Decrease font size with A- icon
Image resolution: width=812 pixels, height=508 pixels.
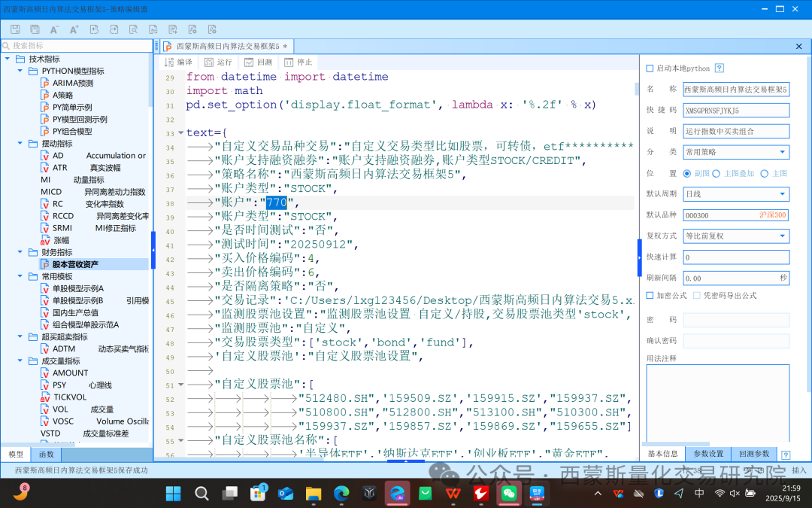pyautogui.click(x=54, y=29)
